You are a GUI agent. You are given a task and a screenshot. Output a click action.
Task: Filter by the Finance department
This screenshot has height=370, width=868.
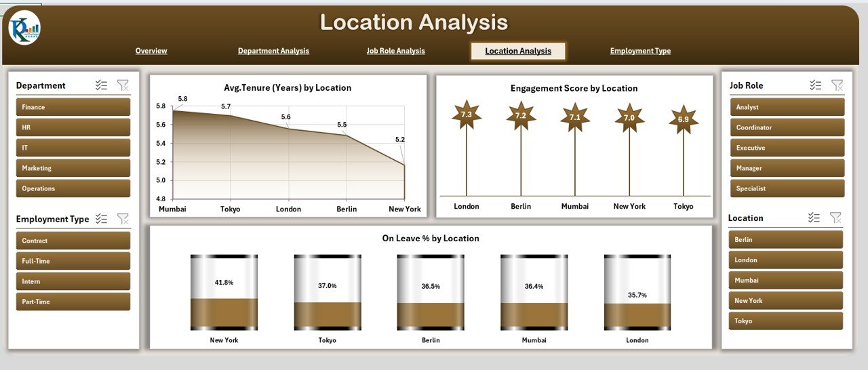[73, 107]
